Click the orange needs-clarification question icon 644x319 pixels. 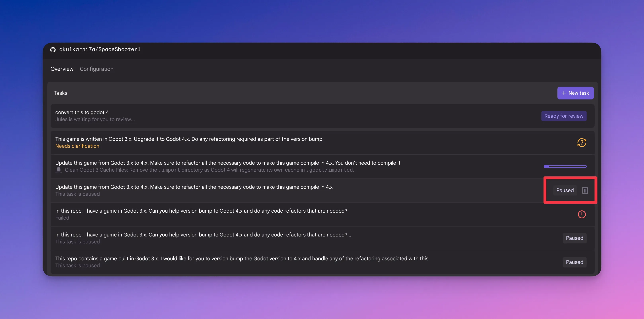point(582,143)
